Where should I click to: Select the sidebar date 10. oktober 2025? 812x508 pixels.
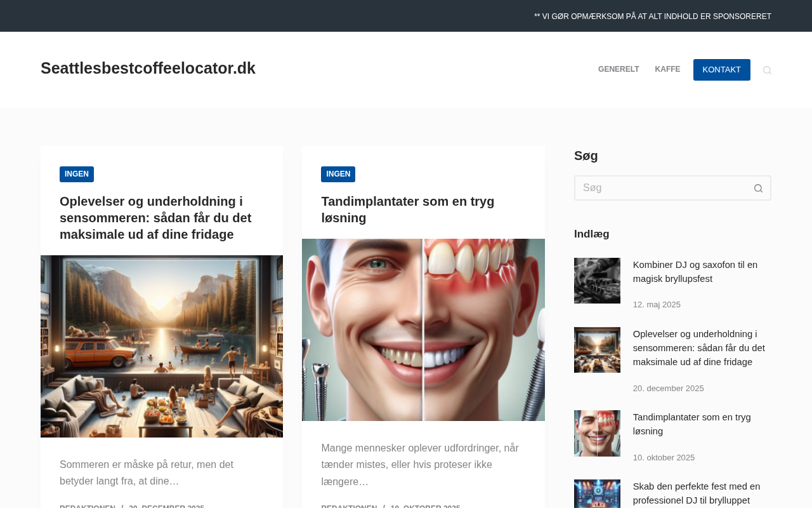click(x=664, y=458)
